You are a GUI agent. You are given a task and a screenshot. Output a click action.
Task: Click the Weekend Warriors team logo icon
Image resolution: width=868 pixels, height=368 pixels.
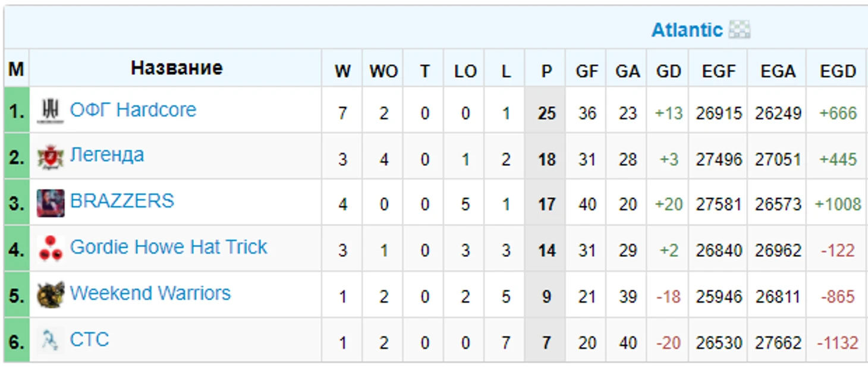(x=51, y=295)
